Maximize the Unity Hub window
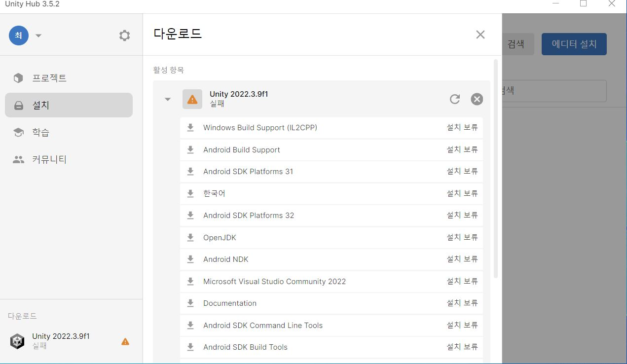The width and height of the screenshot is (627, 364). pos(583,4)
